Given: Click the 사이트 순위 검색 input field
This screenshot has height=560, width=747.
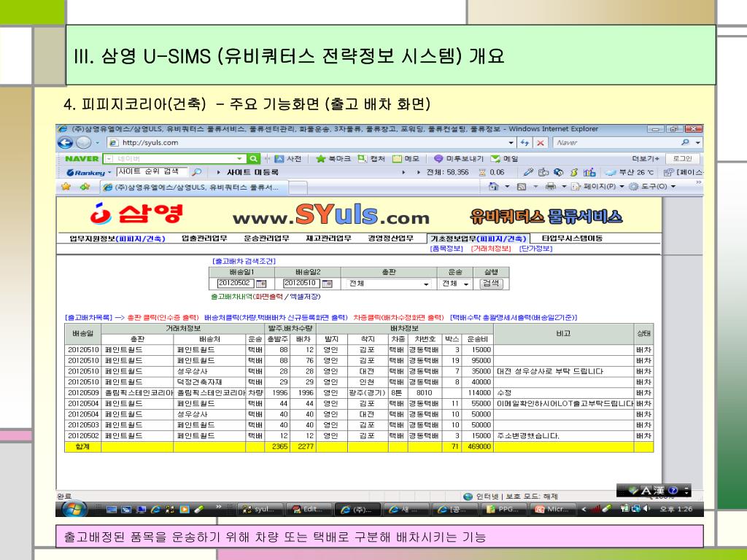Looking at the screenshot, I should 152,172.
